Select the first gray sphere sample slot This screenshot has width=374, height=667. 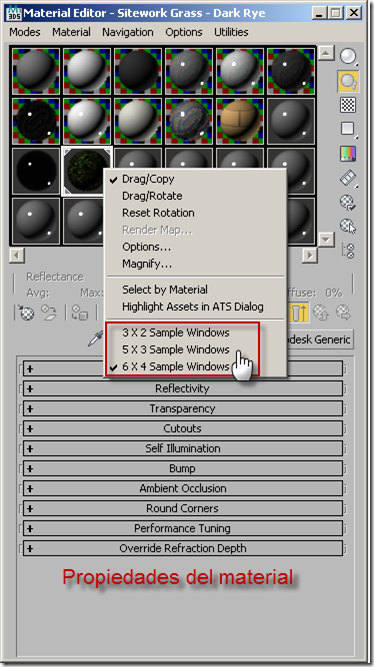36,71
